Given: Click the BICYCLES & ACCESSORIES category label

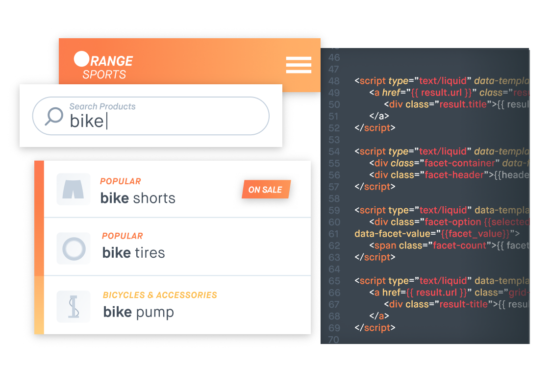Looking at the screenshot, I should pos(160,295).
